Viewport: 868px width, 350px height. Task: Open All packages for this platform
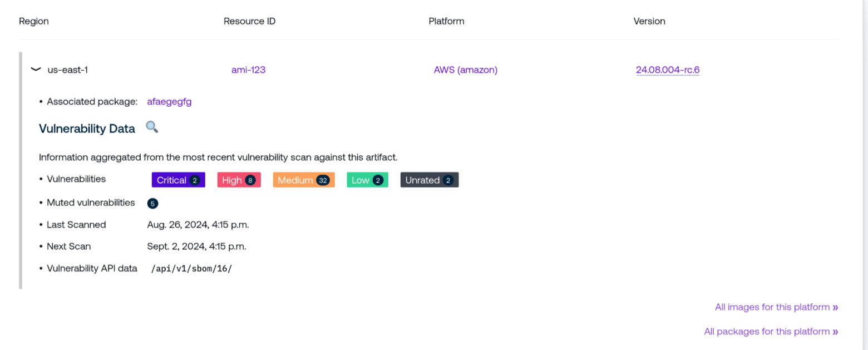(x=771, y=332)
